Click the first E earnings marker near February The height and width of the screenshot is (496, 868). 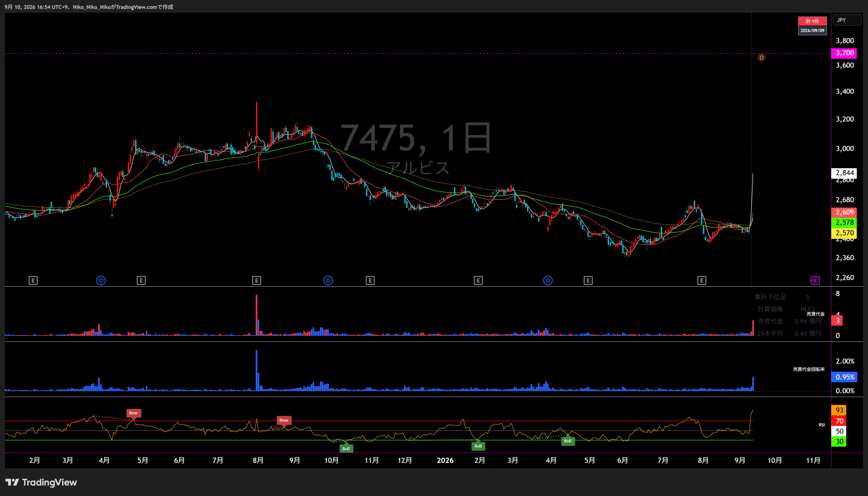pos(33,281)
